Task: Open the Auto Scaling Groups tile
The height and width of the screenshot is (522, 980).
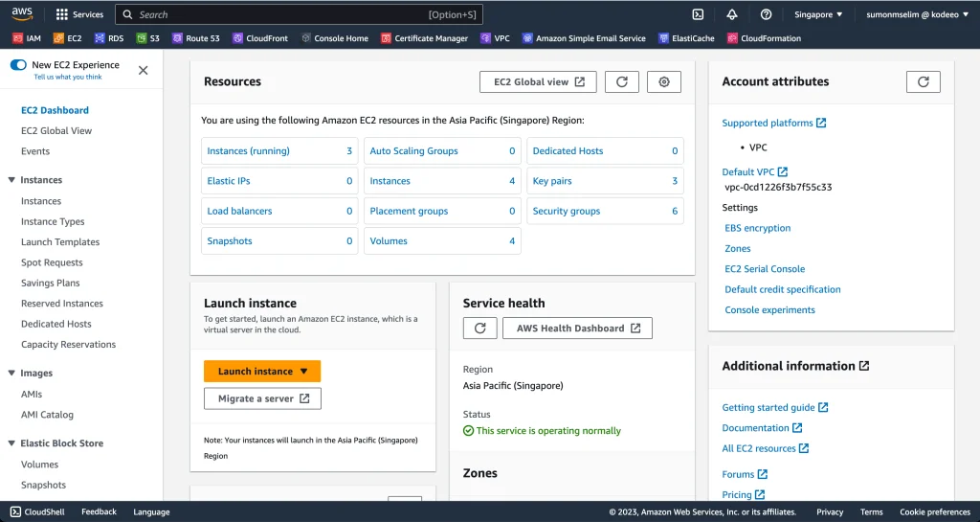Action: click(x=442, y=150)
